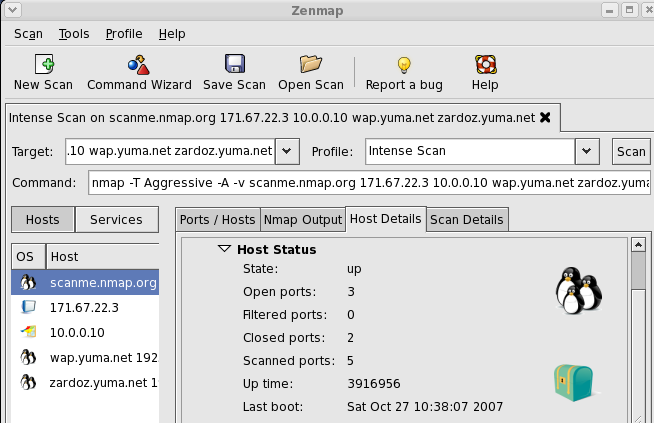The image size is (654, 423).
Task: Close the Intense Scan tab
Action: 545,118
